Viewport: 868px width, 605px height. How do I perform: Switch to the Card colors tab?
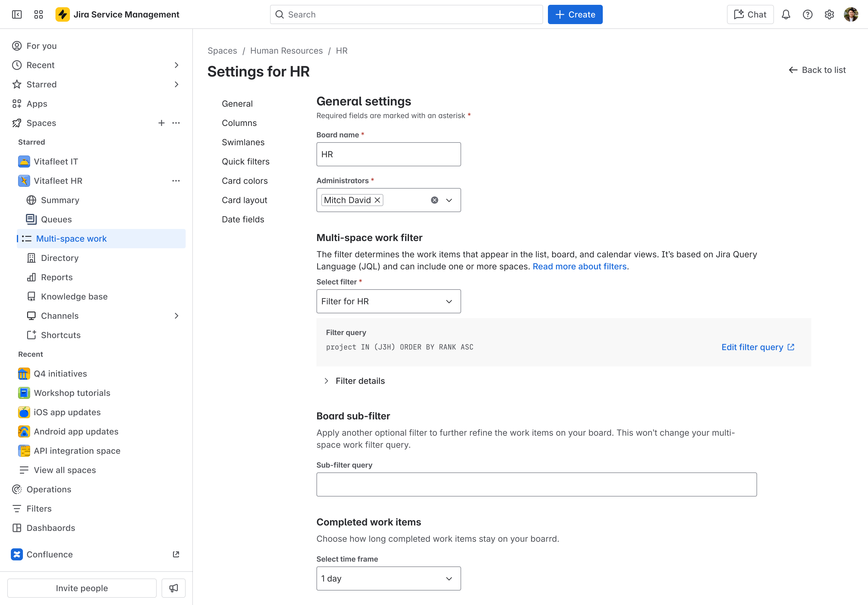point(245,181)
